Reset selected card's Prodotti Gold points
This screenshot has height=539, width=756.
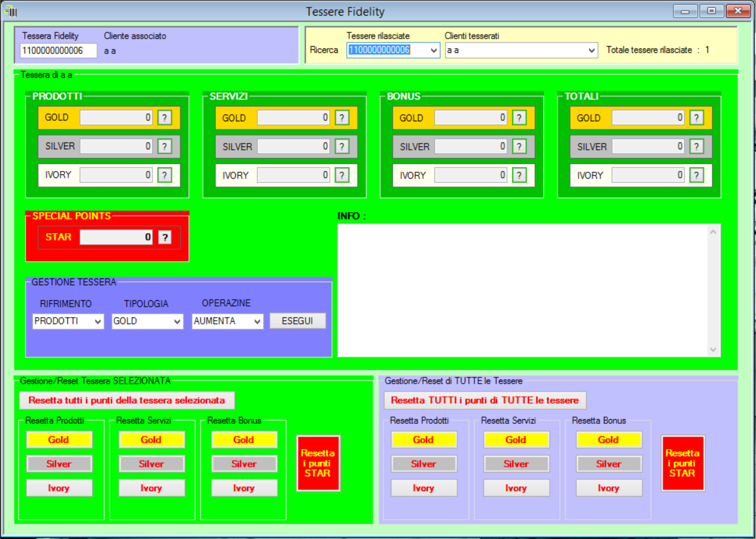coord(59,440)
